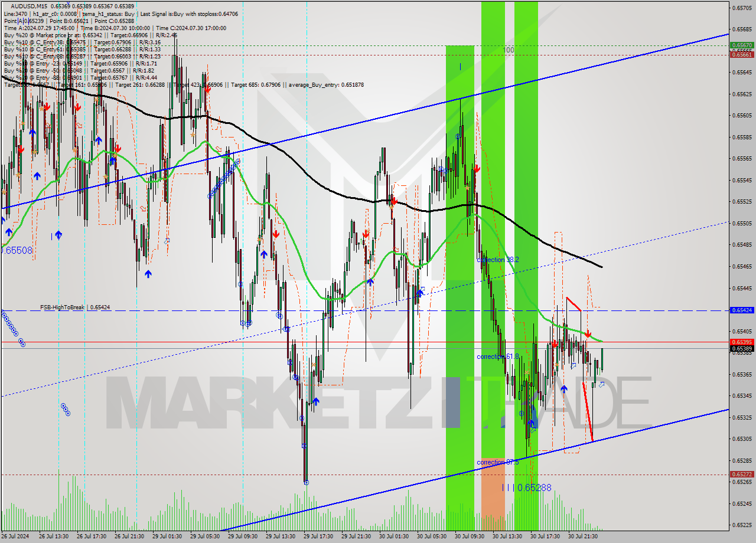Click the AUDUSD,M15 chart title
Screen dimensions: 756x543
pyautogui.click(x=29, y=6)
